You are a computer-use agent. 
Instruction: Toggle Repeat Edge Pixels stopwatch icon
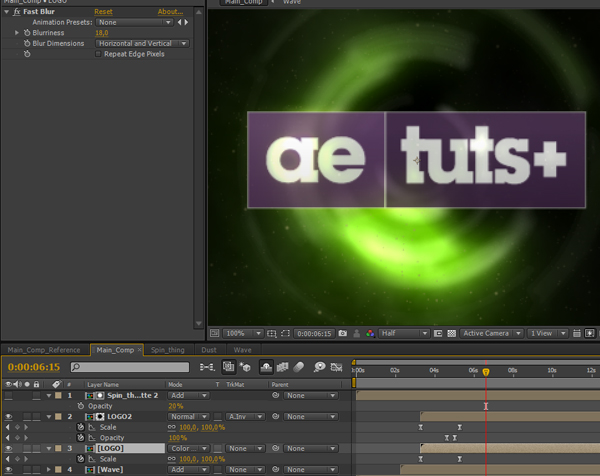click(x=27, y=54)
